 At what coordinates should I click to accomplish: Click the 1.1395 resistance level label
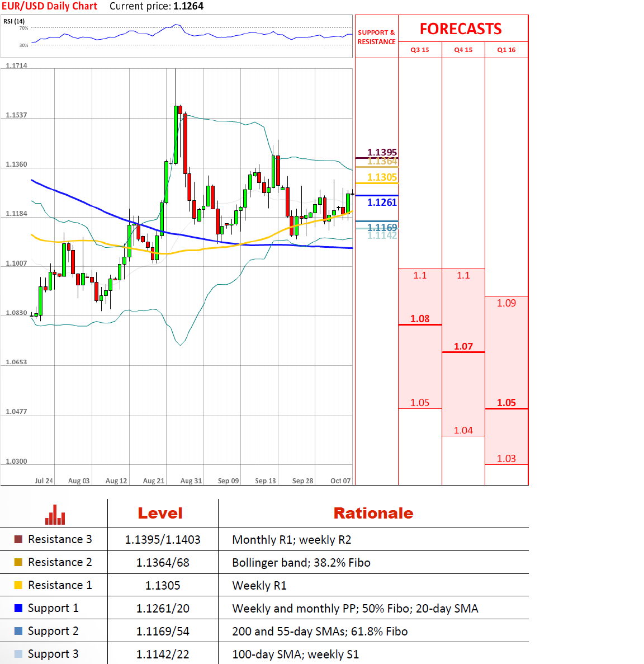[x=382, y=152]
